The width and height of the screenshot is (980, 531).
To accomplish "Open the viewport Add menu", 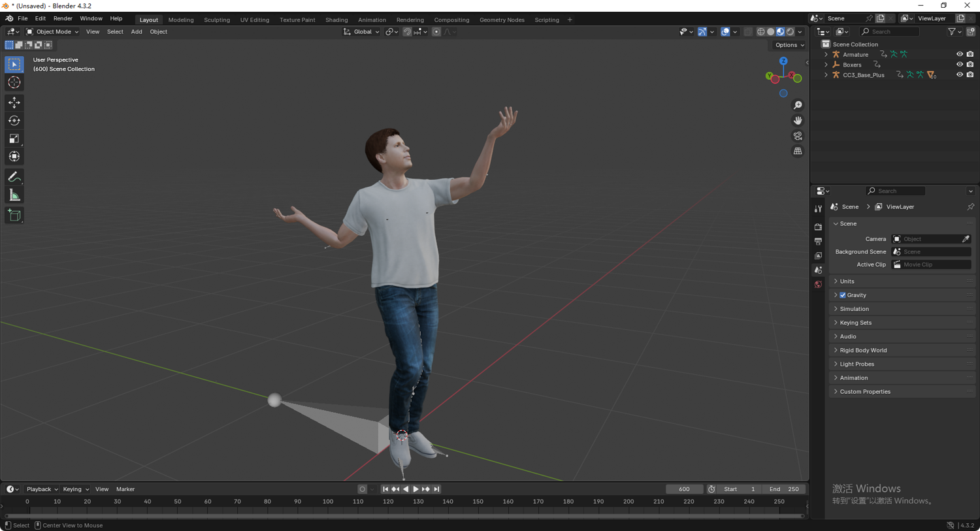I will click(137, 32).
